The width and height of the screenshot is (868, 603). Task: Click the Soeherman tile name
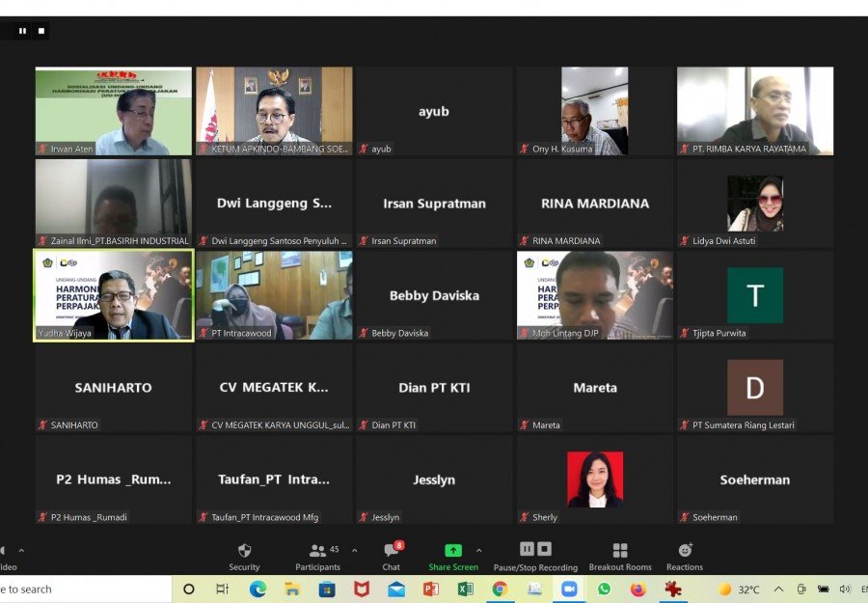tap(755, 480)
